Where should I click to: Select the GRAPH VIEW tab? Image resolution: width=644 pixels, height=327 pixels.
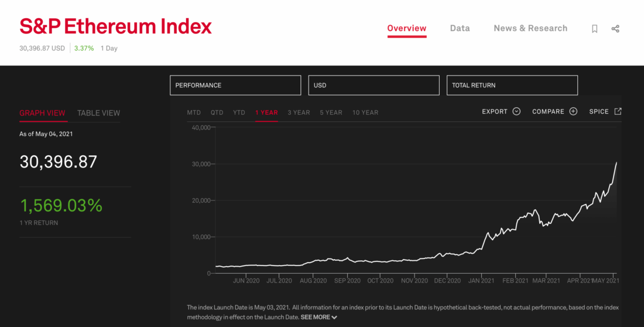click(x=42, y=113)
